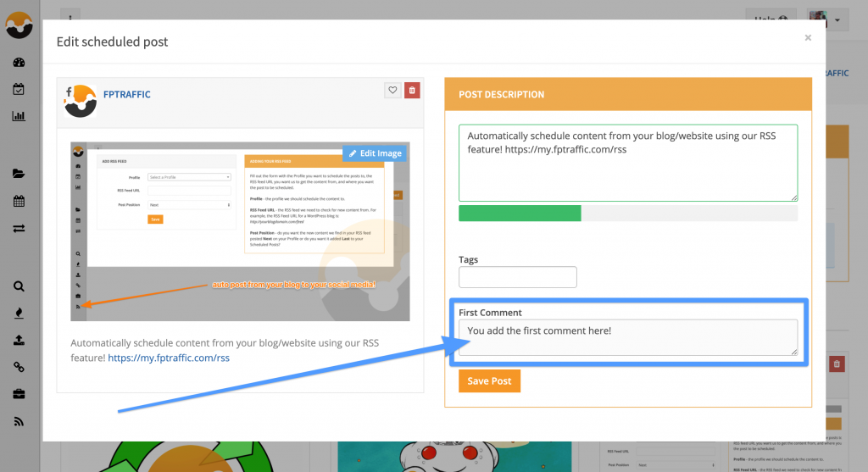This screenshot has width=868, height=472.
Task: Open the calendar-check icon in sidebar
Action: pyautogui.click(x=19, y=89)
